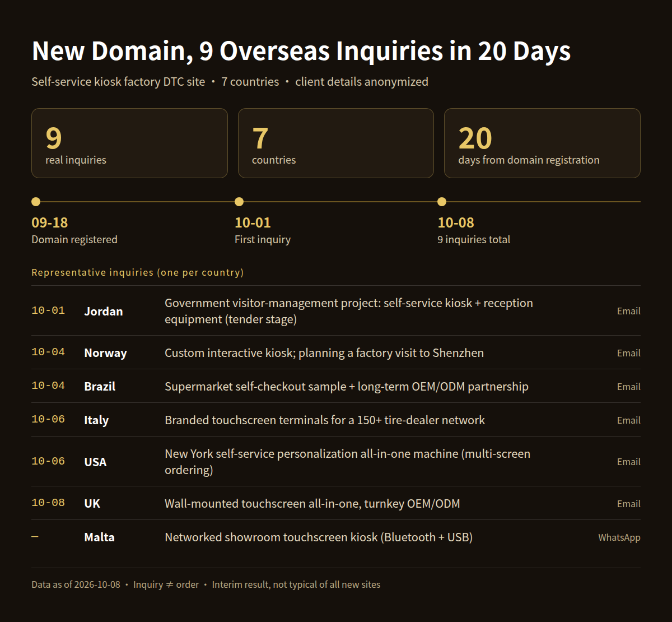672x622 pixels.
Task: Click the '10-08' timeline date label
Action: click(x=456, y=222)
